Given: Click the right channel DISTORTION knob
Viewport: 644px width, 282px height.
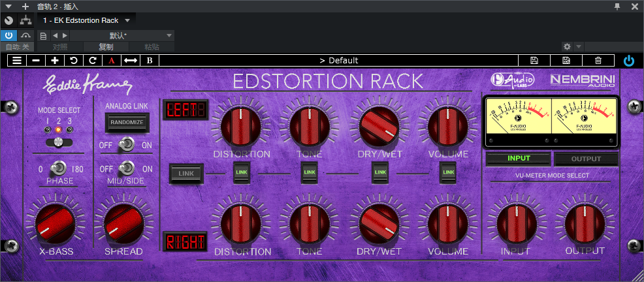Looking at the screenshot, I should coord(241,224).
